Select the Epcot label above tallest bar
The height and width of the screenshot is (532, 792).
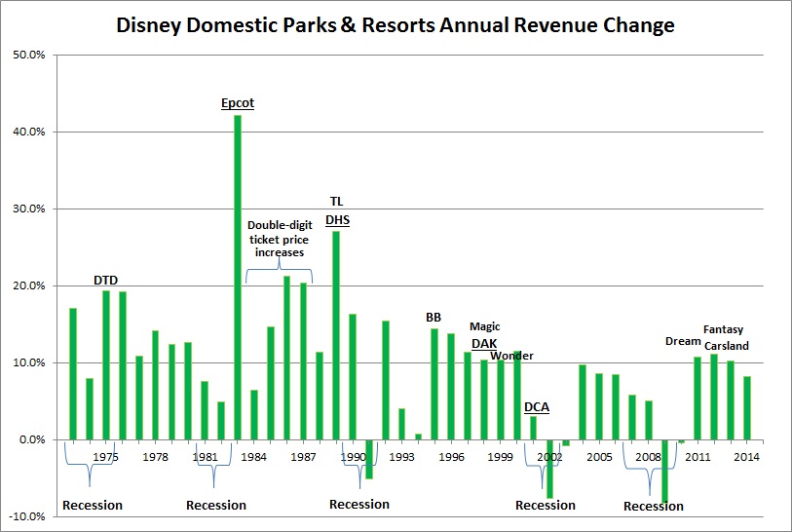238,103
